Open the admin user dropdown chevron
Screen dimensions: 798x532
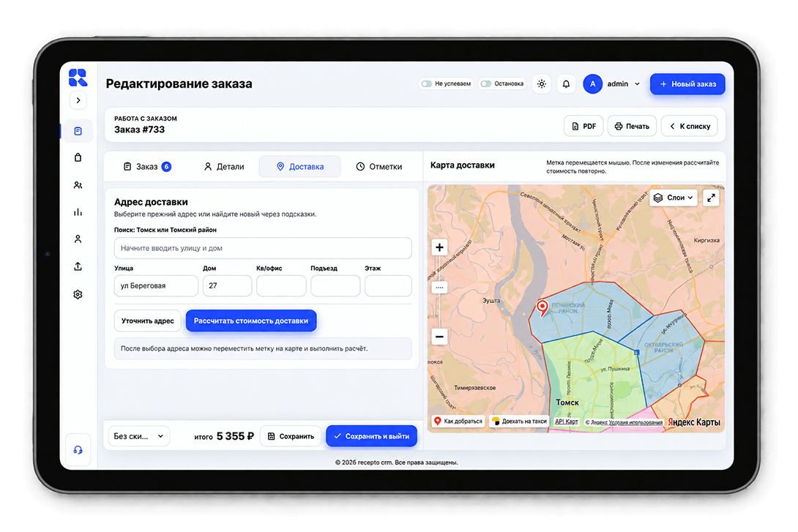pos(637,84)
